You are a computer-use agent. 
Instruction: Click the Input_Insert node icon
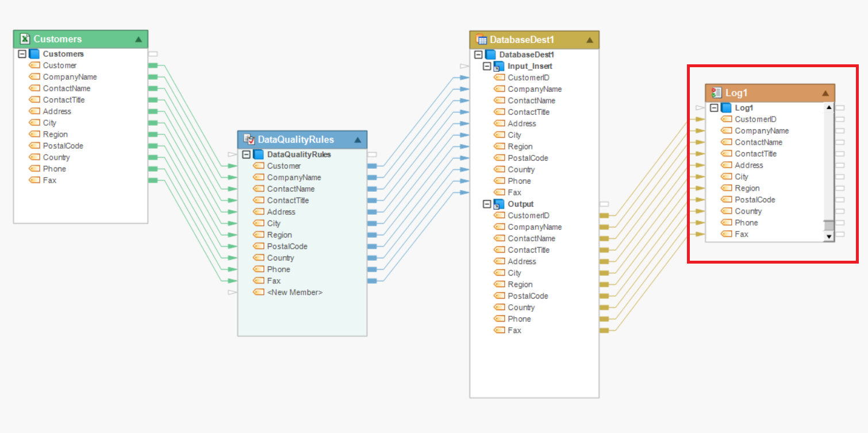(x=499, y=67)
